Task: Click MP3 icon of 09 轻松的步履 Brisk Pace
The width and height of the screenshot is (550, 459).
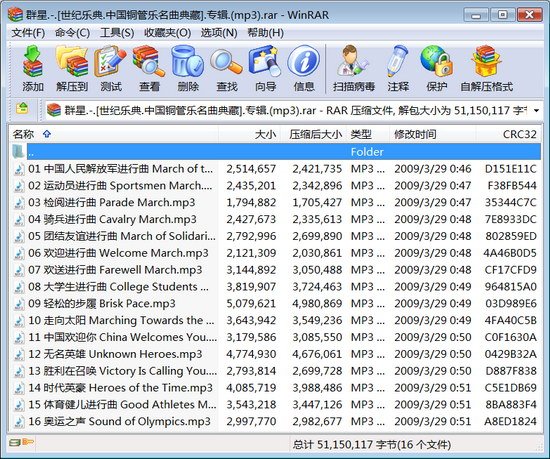Action: coord(19,304)
